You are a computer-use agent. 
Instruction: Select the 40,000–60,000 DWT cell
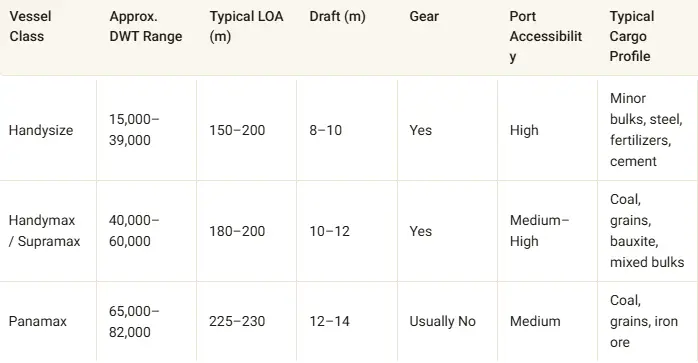134,231
